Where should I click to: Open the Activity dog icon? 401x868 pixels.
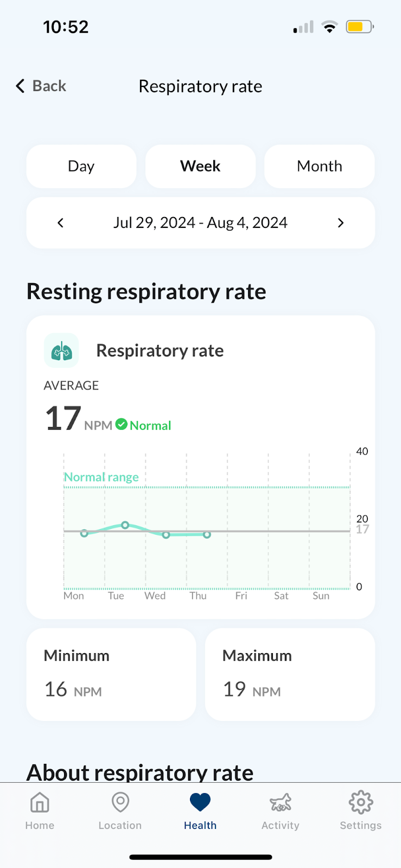point(281,802)
